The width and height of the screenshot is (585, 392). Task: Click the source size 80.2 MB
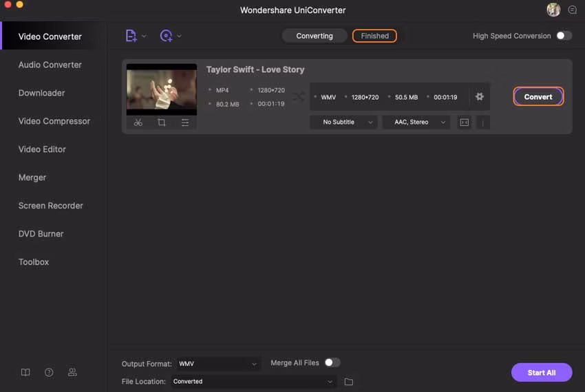(227, 104)
